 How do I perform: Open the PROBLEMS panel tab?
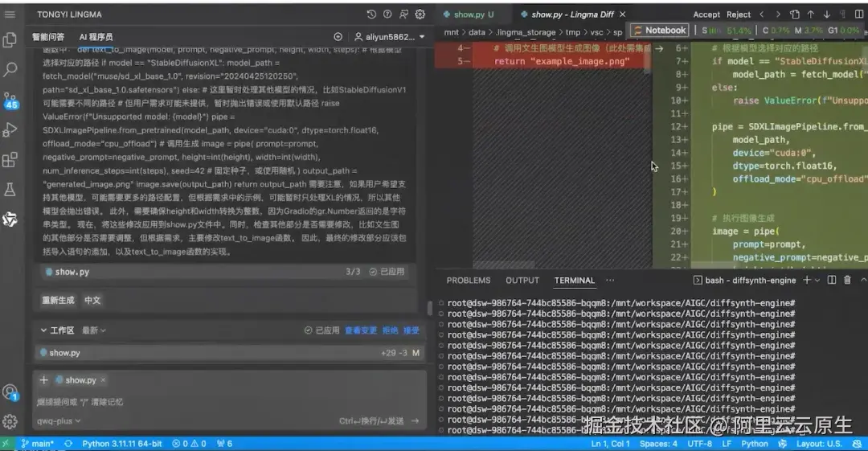click(469, 281)
